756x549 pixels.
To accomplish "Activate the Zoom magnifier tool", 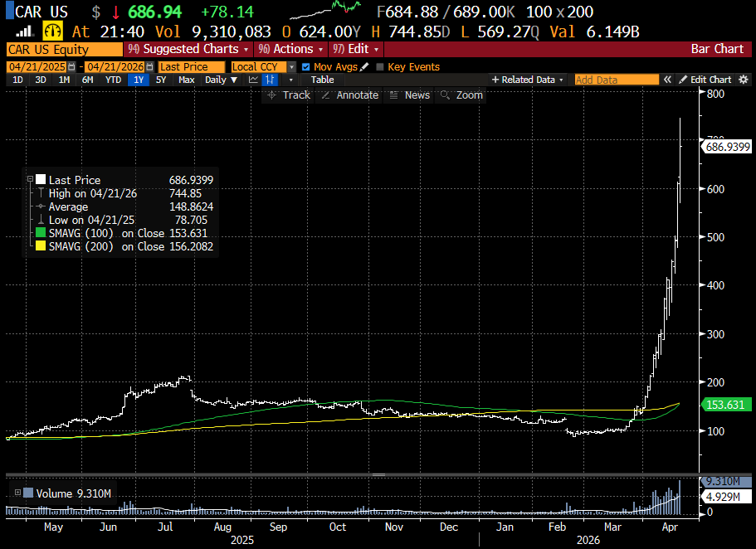I will 461,95.
